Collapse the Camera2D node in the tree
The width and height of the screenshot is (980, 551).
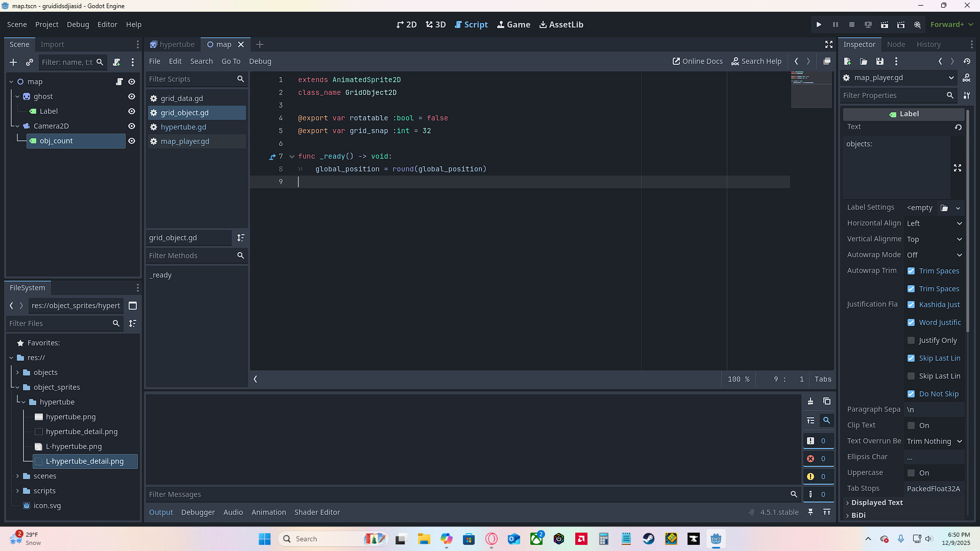[x=17, y=126]
